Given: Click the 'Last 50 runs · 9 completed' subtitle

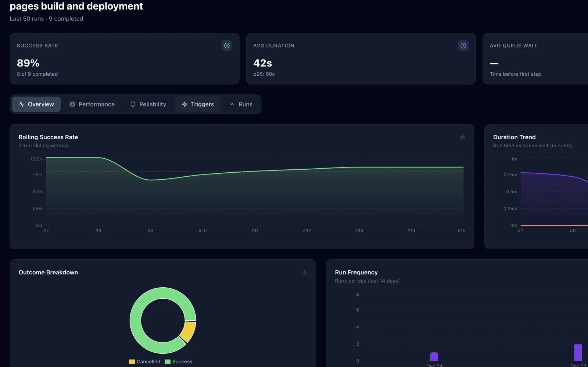Looking at the screenshot, I should [46, 19].
